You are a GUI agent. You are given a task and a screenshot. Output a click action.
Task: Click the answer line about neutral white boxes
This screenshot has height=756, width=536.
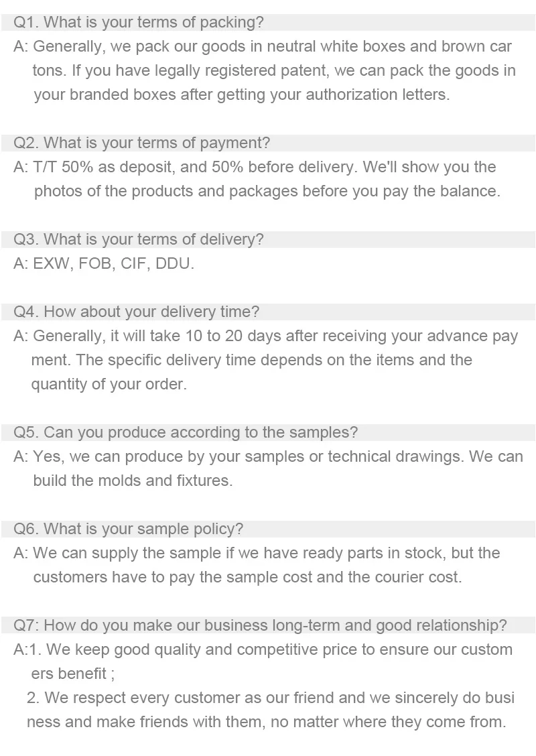click(263, 47)
